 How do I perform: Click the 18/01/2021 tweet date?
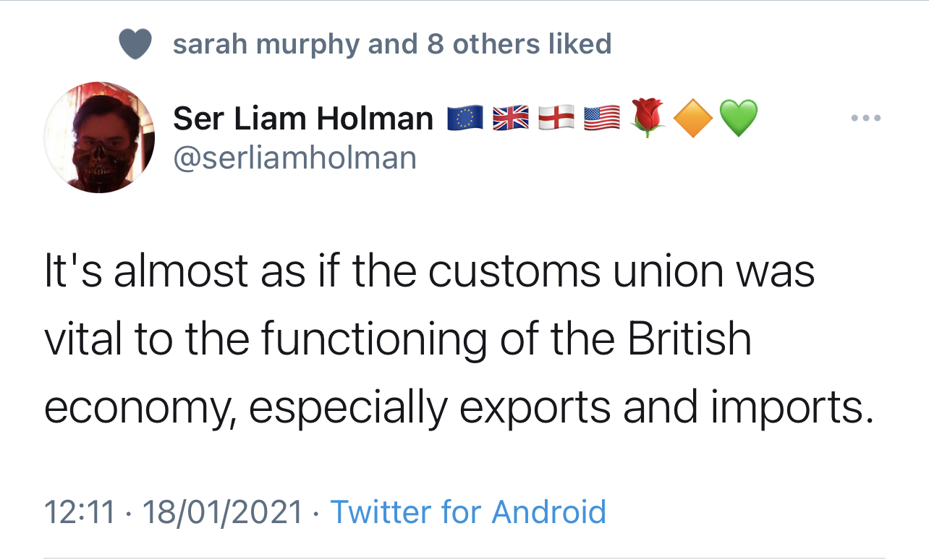[223, 512]
